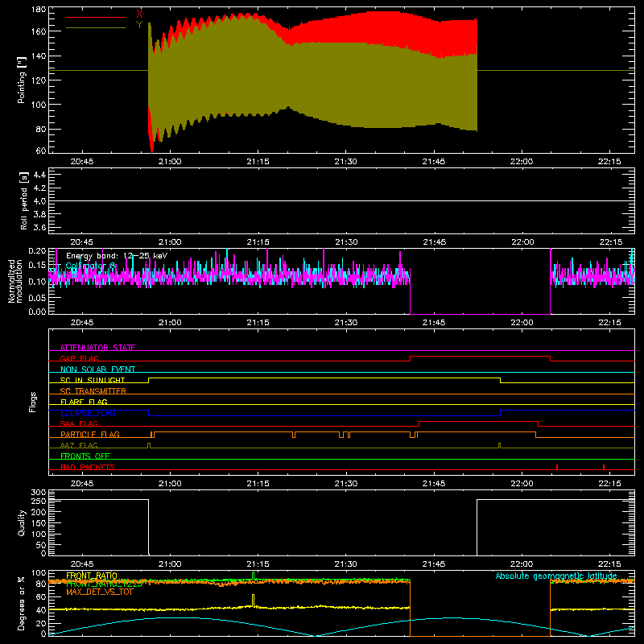Click the 0.05 tick on the modulation axis

tap(37, 297)
